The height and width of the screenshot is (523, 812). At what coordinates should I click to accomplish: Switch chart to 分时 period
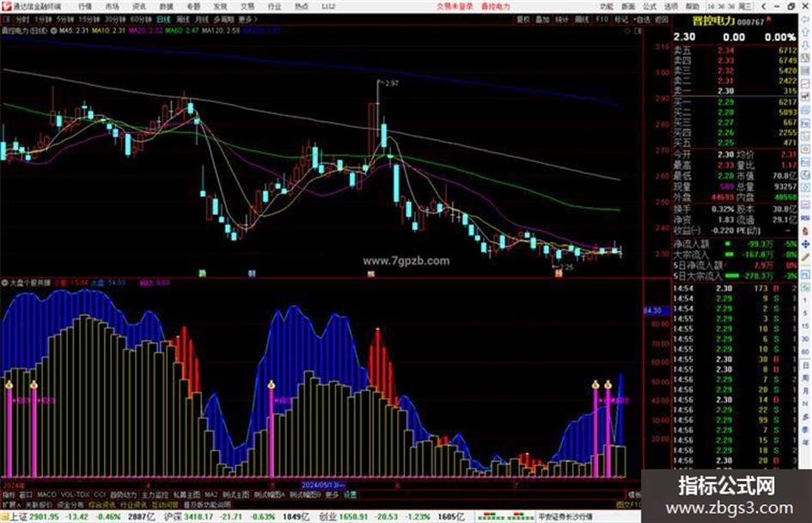pyautogui.click(x=22, y=19)
